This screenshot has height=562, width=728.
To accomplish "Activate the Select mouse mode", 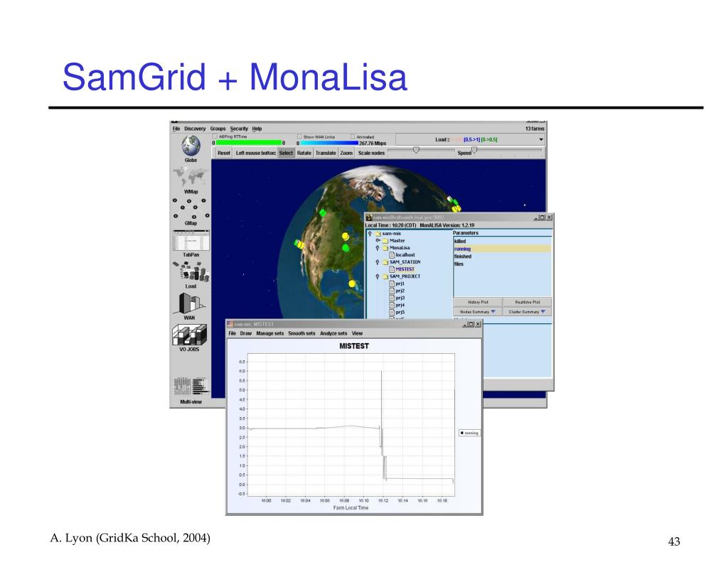I will tap(286, 153).
